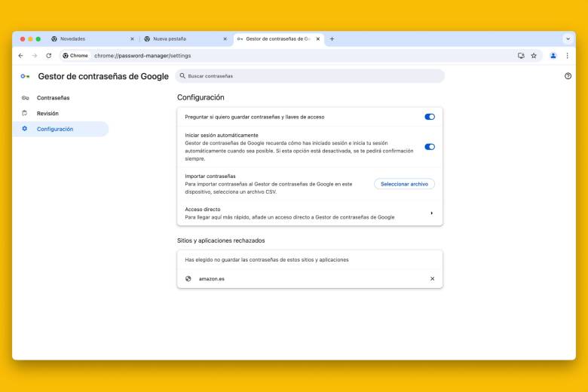Close the Nueva pestaña tab
Viewport: 588px width, 392px height.
coord(225,38)
